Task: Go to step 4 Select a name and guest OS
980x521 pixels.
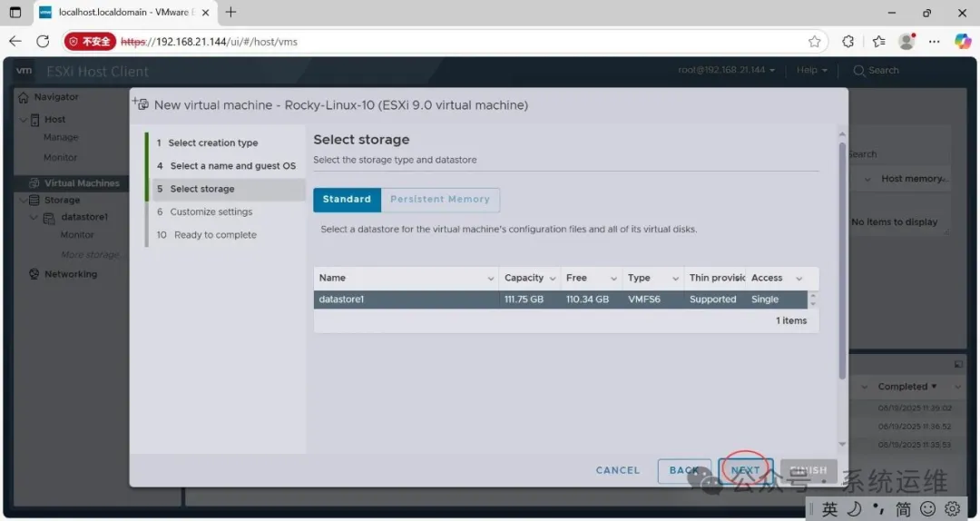Action: point(226,166)
